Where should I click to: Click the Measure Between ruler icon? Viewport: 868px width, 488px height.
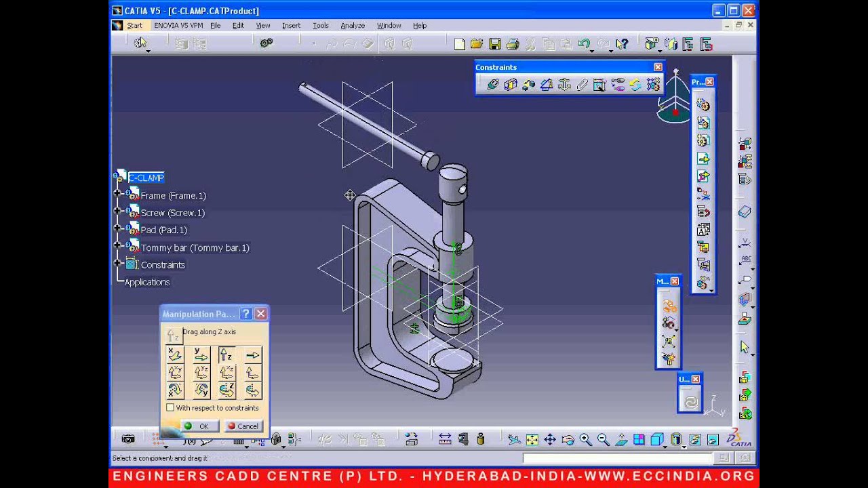445,439
